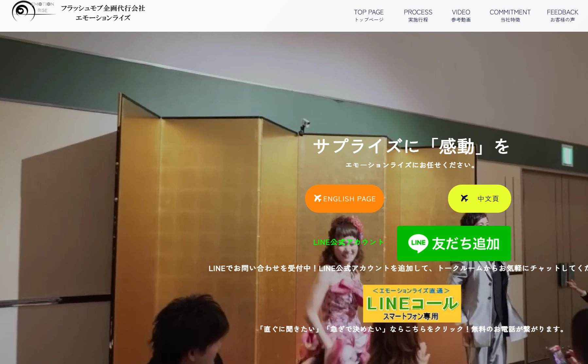
Task: Go to the PROCESS 実施行程 section
Action: (418, 16)
